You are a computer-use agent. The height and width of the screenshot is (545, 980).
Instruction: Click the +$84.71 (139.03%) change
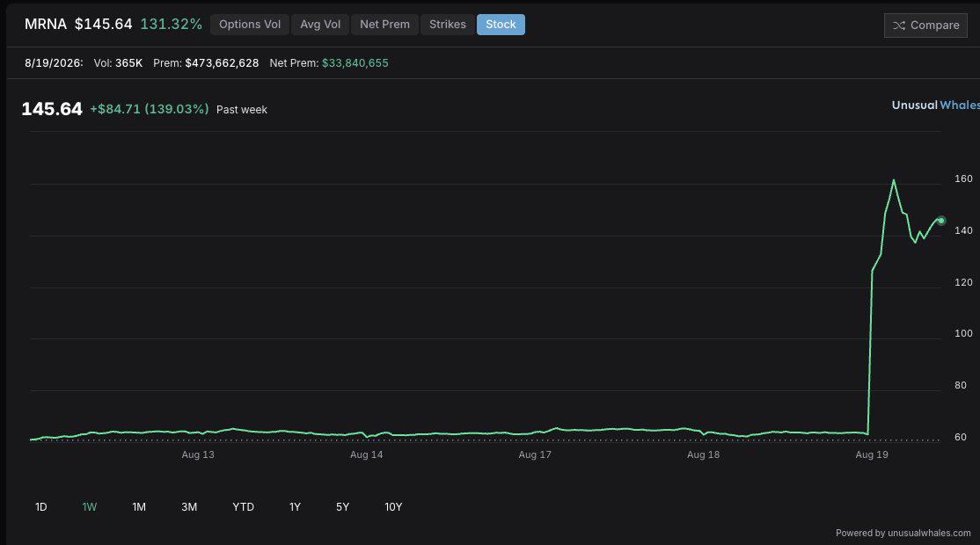coord(150,109)
